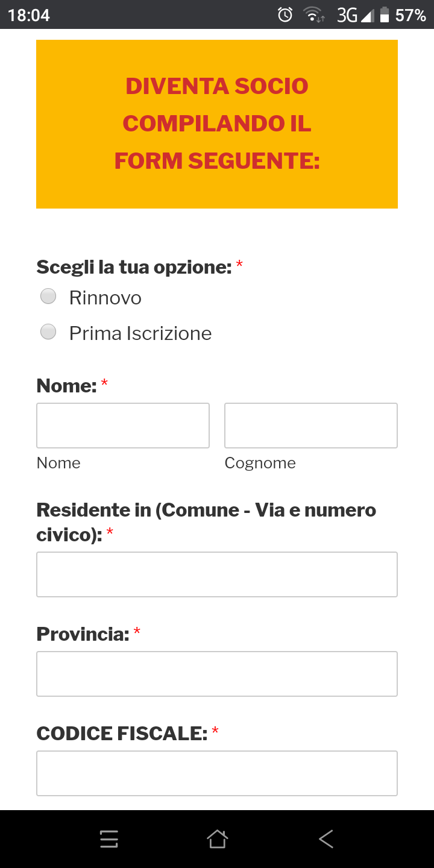Tap the Android back arrow icon

(x=326, y=839)
